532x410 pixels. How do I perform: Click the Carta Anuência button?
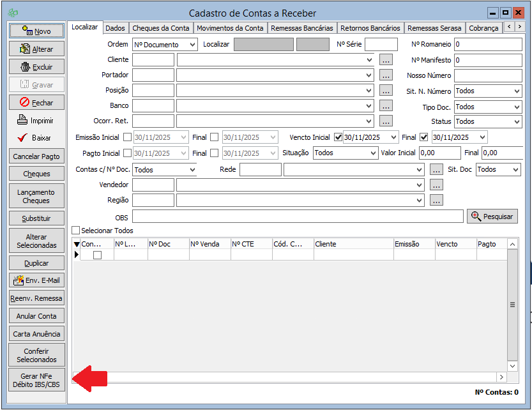point(36,334)
